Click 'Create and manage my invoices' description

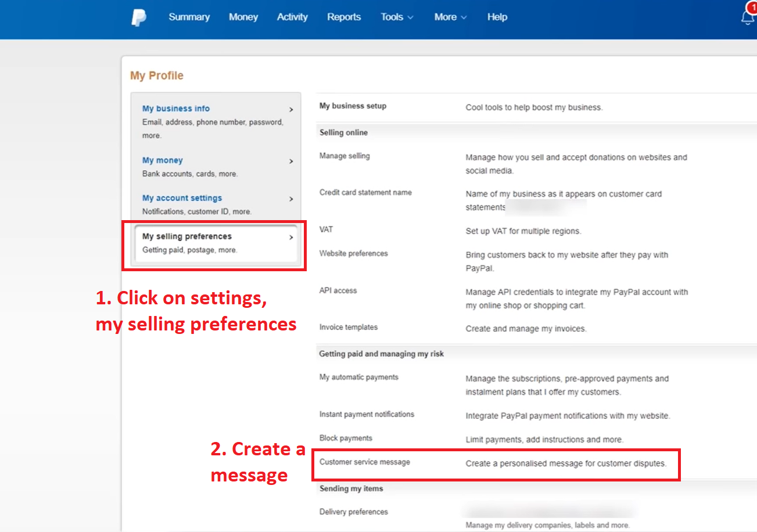click(526, 329)
